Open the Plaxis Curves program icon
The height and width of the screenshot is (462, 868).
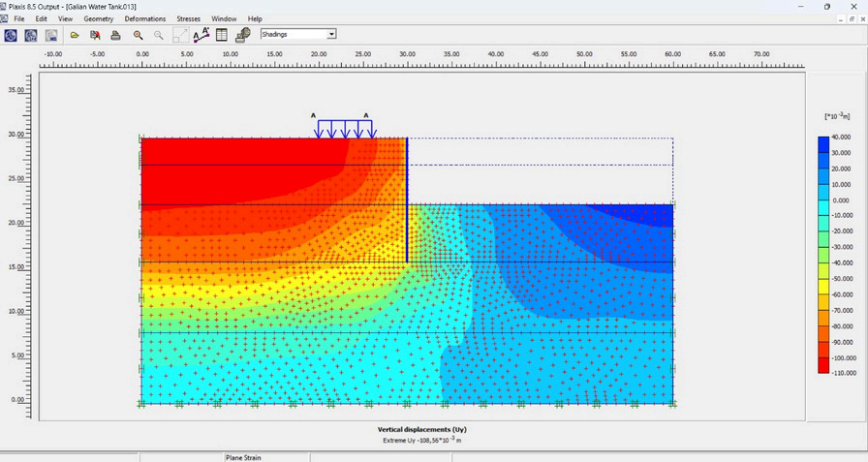point(51,36)
